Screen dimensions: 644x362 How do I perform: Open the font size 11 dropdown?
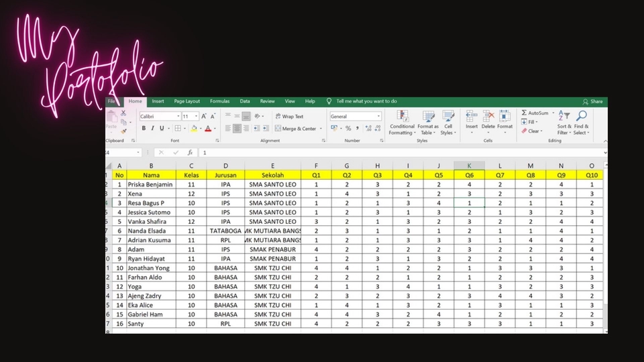[x=197, y=117]
